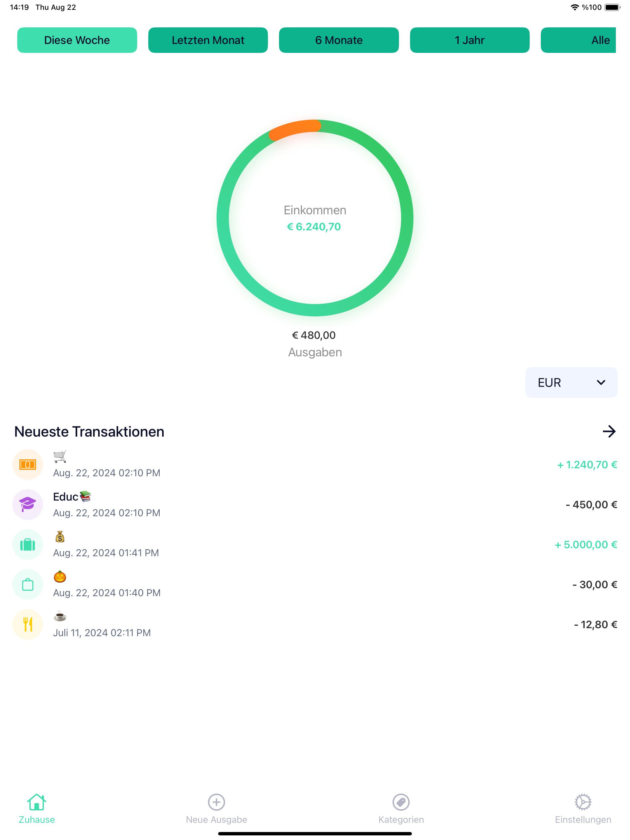Select the Diese Woche period filter
Screen dimensions: 630x840
(77, 40)
